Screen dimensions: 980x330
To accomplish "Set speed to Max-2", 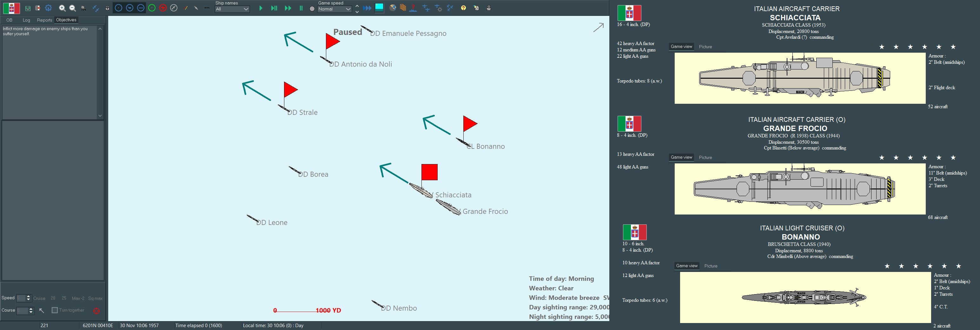I will [78, 299].
